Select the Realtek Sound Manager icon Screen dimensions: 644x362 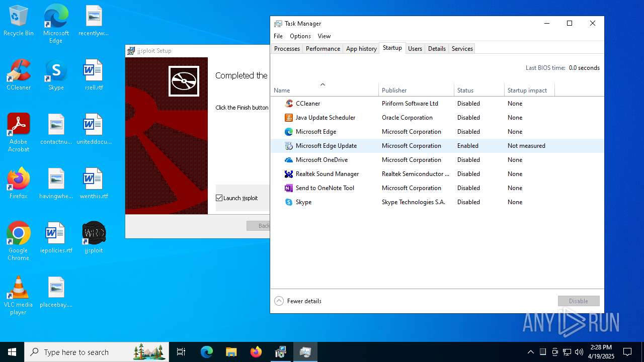[x=289, y=174]
